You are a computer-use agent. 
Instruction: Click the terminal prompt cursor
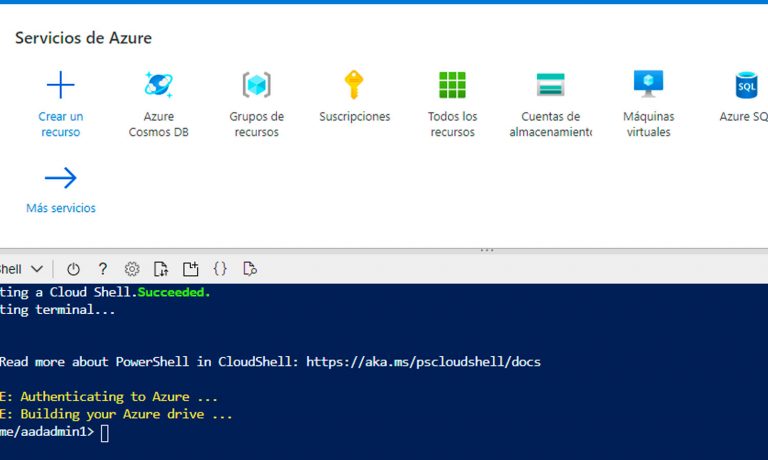click(x=104, y=433)
